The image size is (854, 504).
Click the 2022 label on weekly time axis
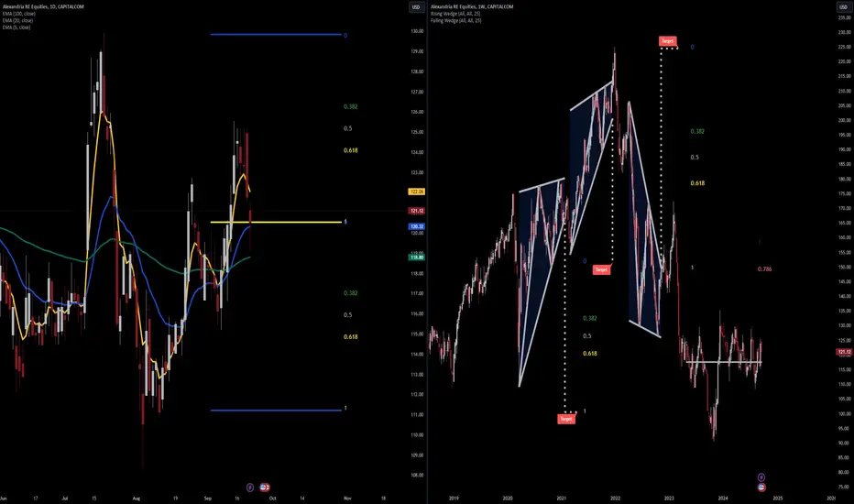coord(615,498)
